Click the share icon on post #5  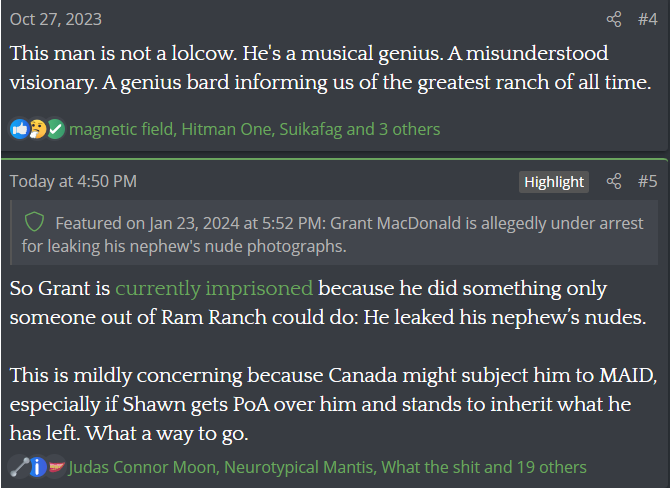(614, 181)
